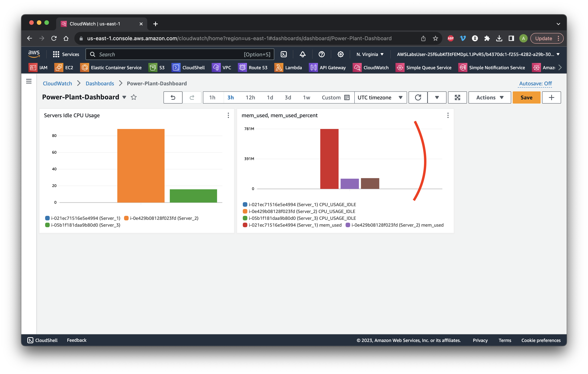Image resolution: width=588 pixels, height=374 pixels.
Task: Select the 3h time range
Action: [230, 97]
